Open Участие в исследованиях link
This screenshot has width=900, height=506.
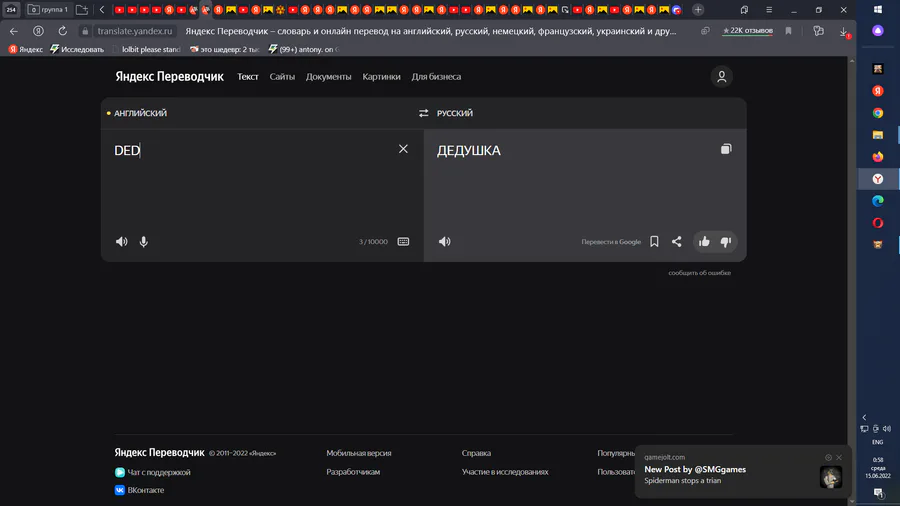(505, 472)
